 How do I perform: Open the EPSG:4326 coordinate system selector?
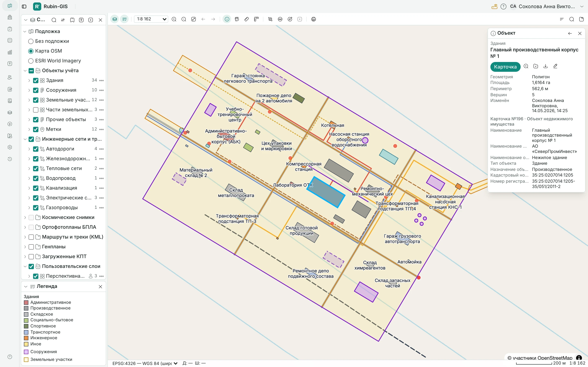pos(145,363)
